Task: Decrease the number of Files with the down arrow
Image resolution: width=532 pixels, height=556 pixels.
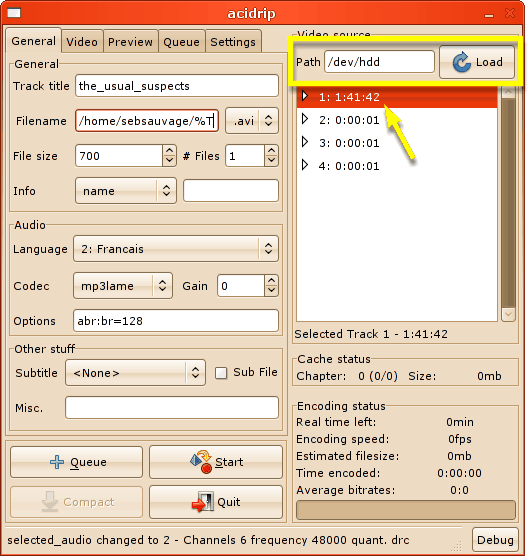Action: (x=271, y=160)
